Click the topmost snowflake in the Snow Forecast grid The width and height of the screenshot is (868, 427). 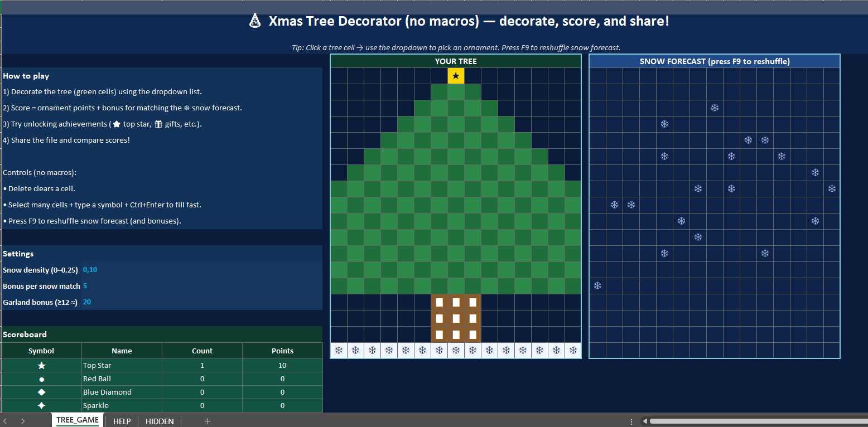click(715, 108)
